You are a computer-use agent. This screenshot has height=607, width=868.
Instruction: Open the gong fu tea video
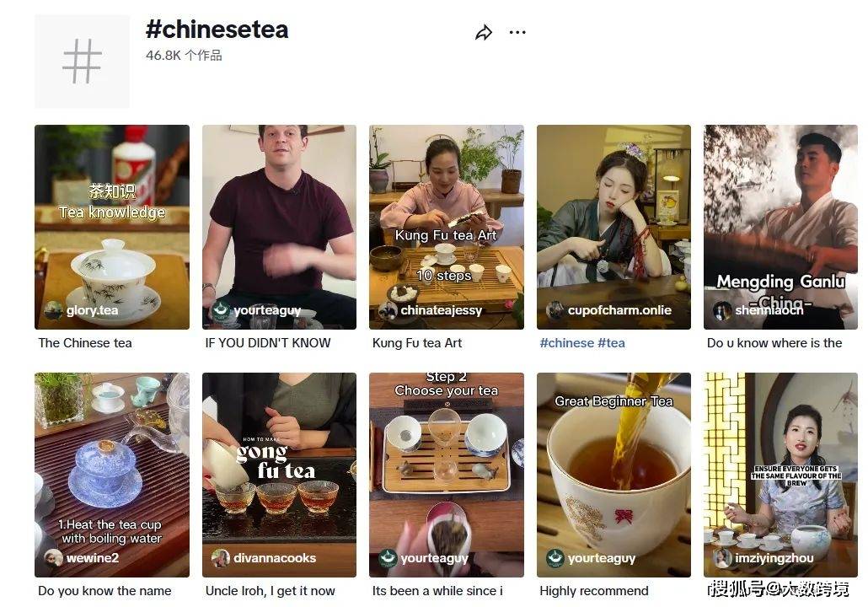[279, 475]
